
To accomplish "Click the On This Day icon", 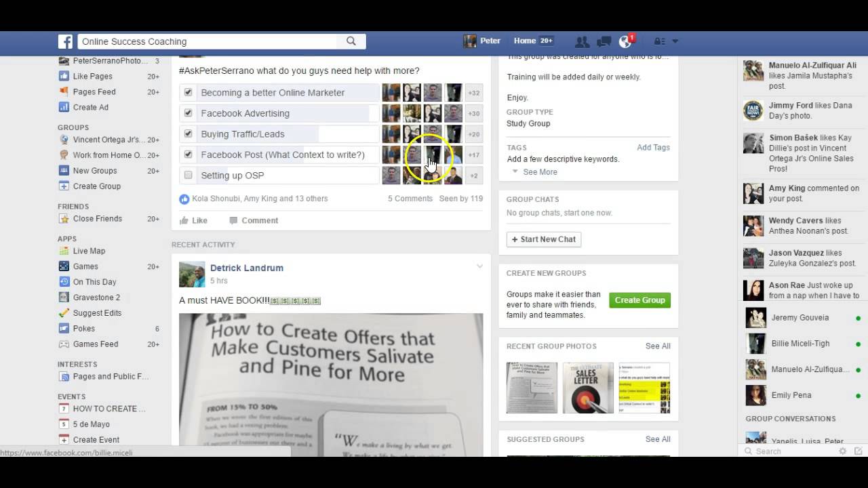I will (64, 282).
